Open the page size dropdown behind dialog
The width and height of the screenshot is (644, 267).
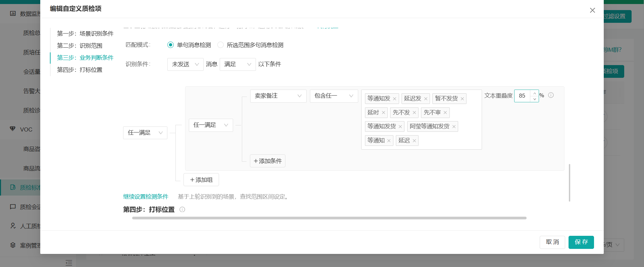614,245
